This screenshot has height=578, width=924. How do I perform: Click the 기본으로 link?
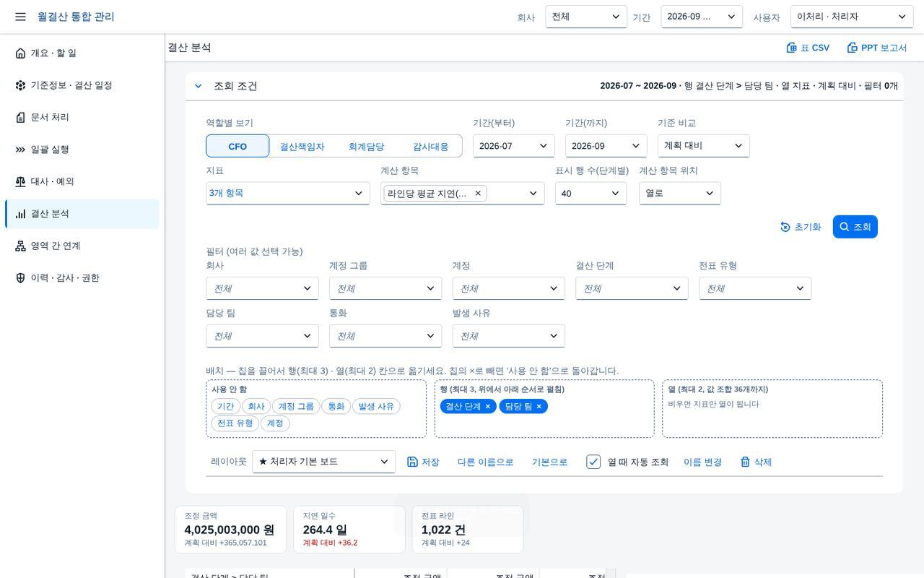coord(550,462)
